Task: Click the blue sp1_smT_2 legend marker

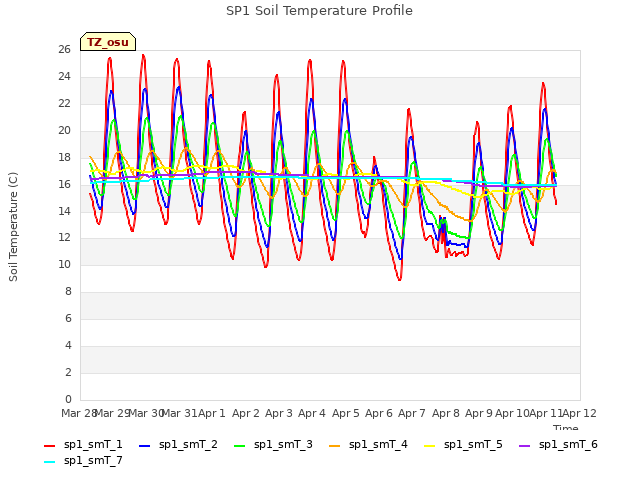Action: pos(144,446)
